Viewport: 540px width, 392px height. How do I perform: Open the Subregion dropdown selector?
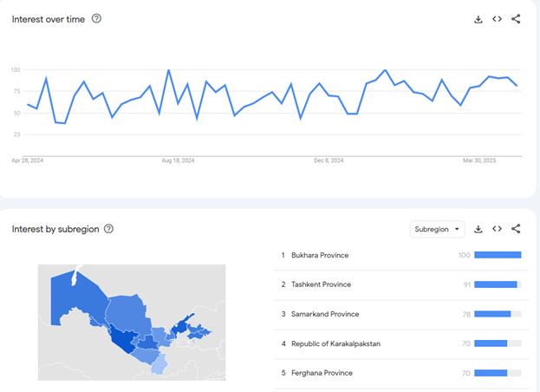pyautogui.click(x=437, y=229)
